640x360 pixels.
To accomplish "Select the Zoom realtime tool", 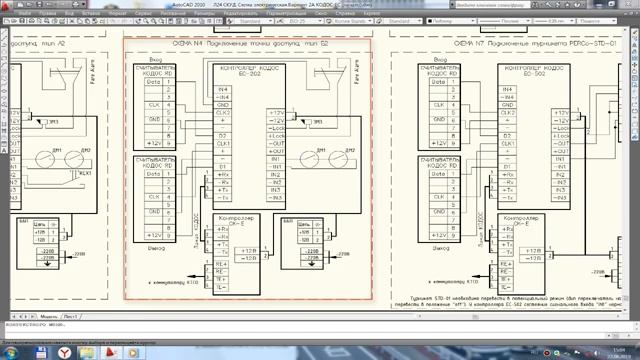I will point(146,21).
